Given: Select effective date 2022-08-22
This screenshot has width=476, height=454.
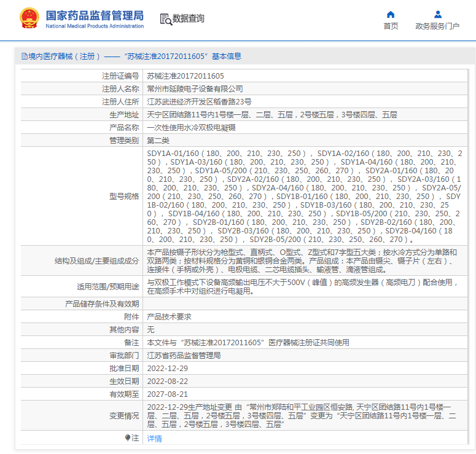Looking at the screenshot, I should 168,381.
